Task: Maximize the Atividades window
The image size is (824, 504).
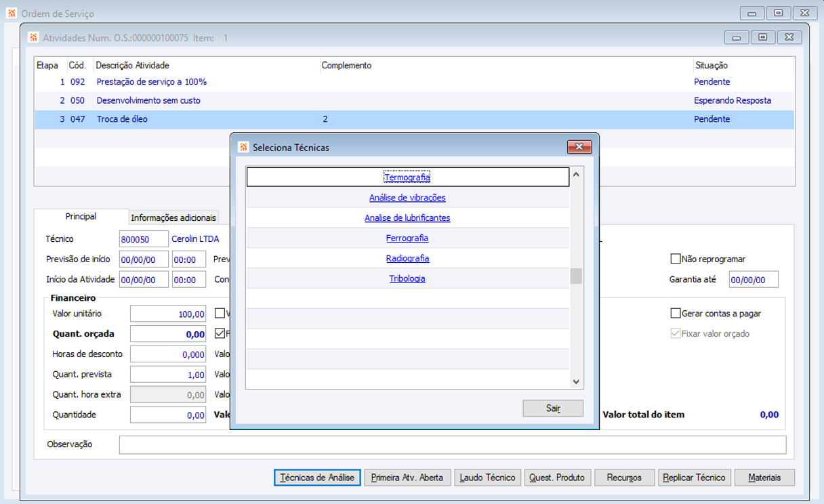Action: point(763,37)
